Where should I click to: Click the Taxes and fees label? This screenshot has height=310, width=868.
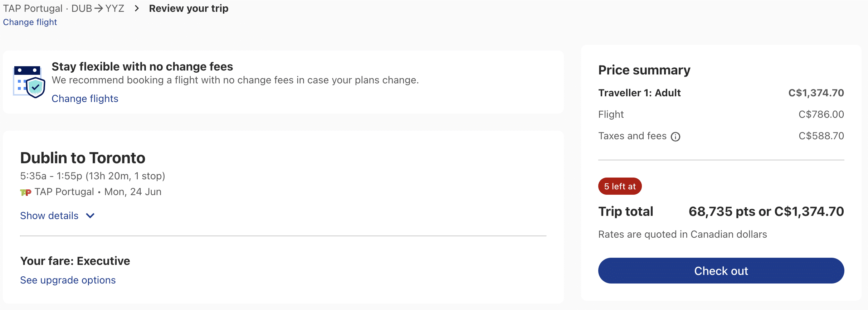632,136
